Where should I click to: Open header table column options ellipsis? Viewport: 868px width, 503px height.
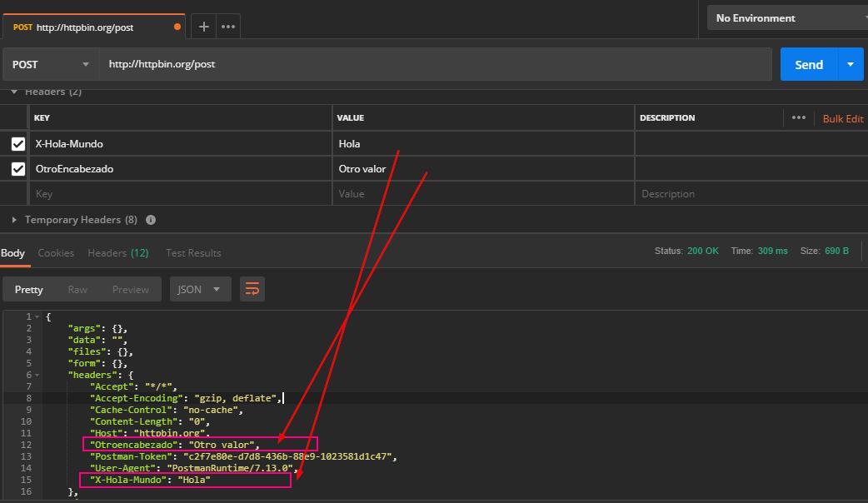click(x=798, y=118)
